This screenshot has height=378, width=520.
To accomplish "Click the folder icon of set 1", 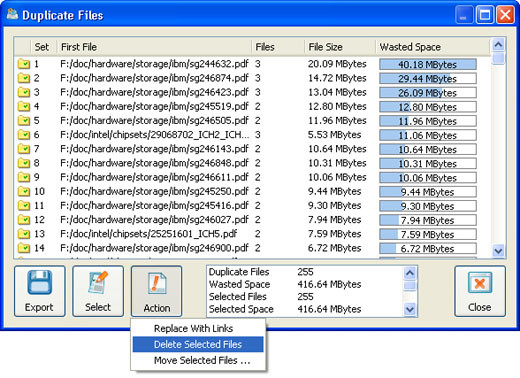I will (24, 64).
